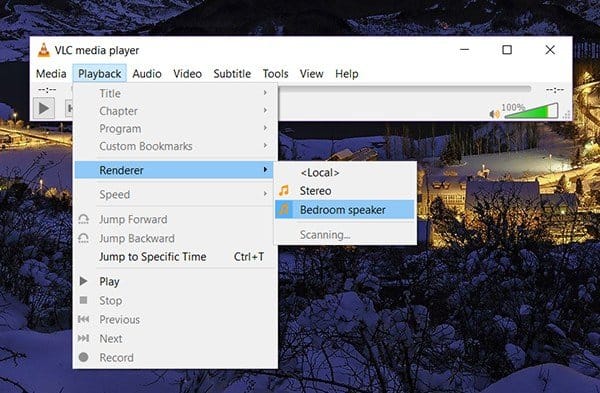Select Previous in the Playback menu
The height and width of the screenshot is (393, 600).
[x=175, y=320]
